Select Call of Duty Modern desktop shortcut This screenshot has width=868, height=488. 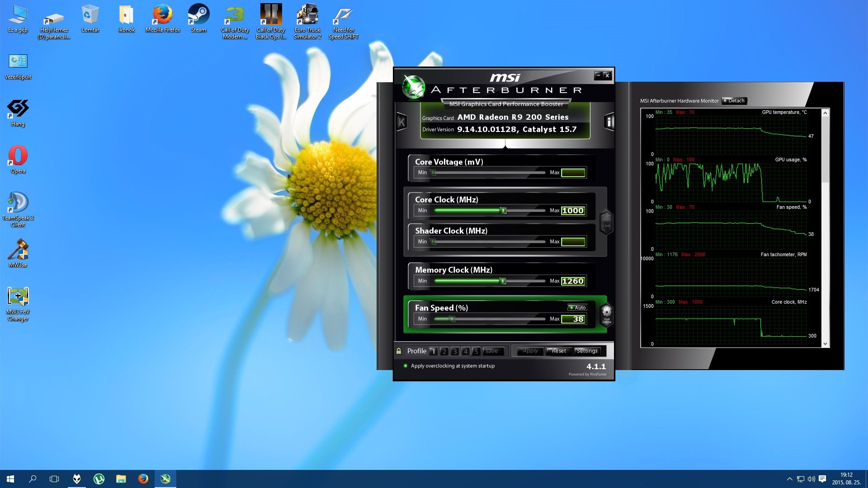235,22
